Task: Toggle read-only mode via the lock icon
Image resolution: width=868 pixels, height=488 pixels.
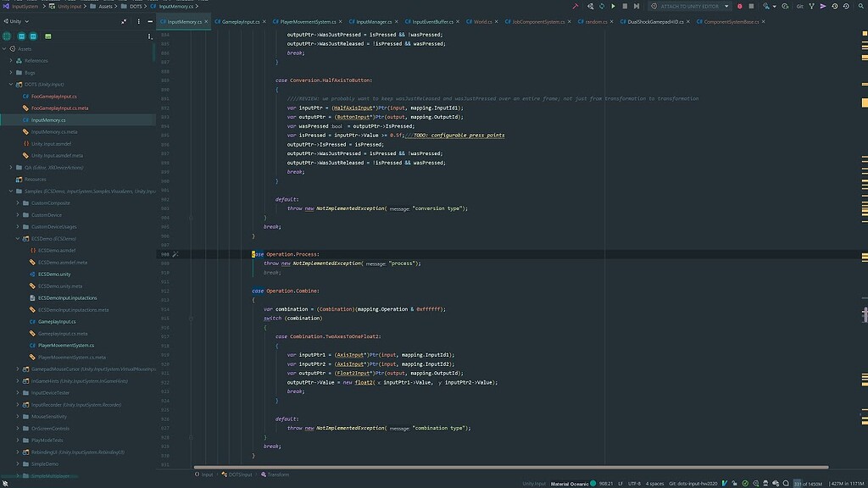Action: click(x=733, y=482)
